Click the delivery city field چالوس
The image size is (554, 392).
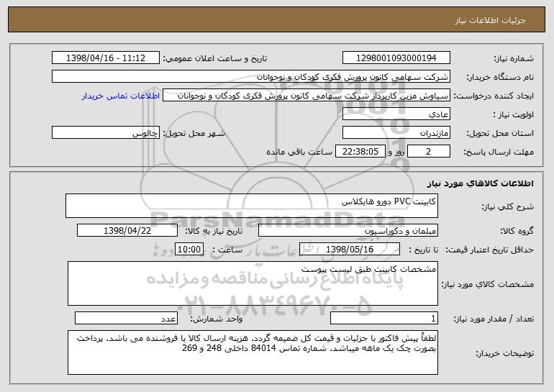(106, 133)
